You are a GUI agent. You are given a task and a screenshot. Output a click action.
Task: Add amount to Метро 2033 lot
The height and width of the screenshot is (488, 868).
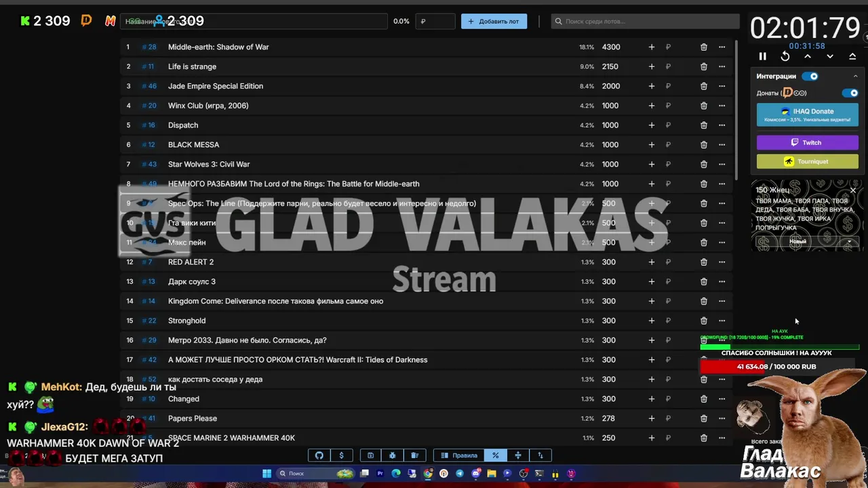pyautogui.click(x=652, y=340)
